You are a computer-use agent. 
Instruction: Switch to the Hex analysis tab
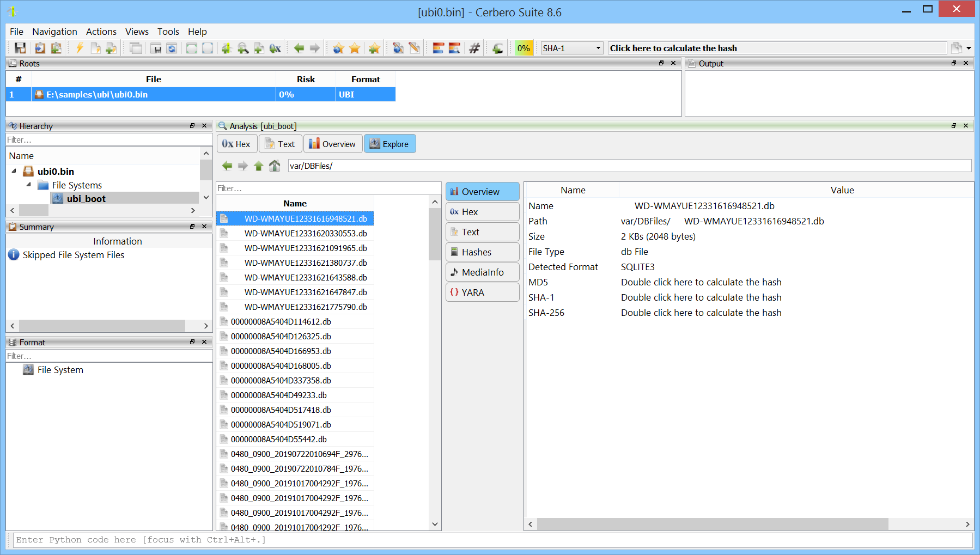pos(236,144)
